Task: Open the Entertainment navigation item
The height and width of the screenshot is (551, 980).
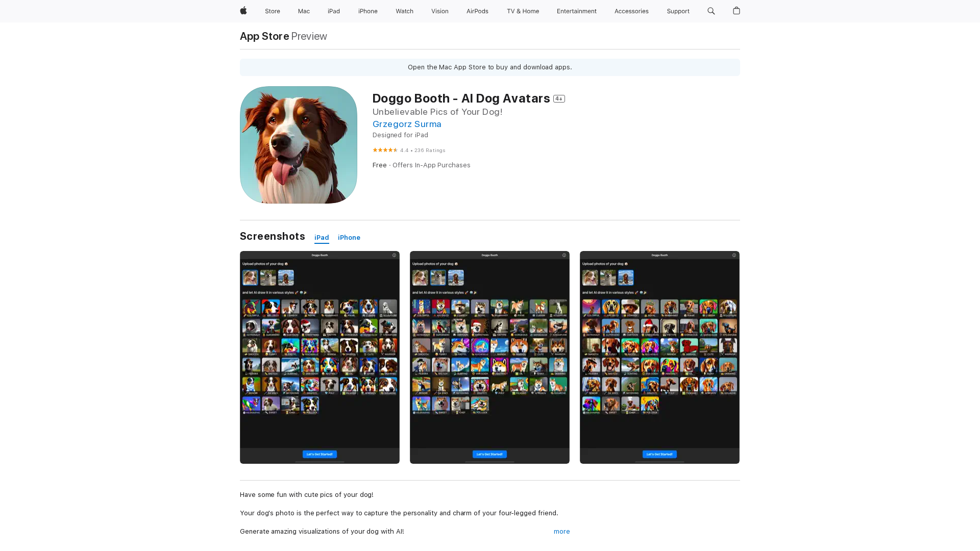Action: click(x=577, y=11)
